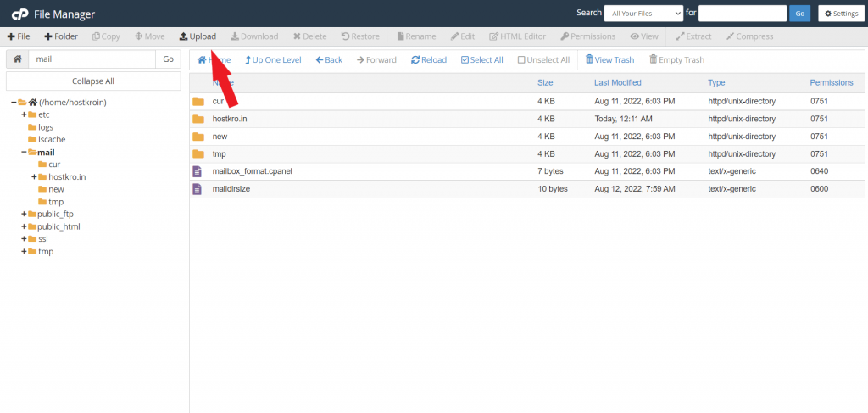Click the Go button next to the path field

pyautogui.click(x=169, y=59)
